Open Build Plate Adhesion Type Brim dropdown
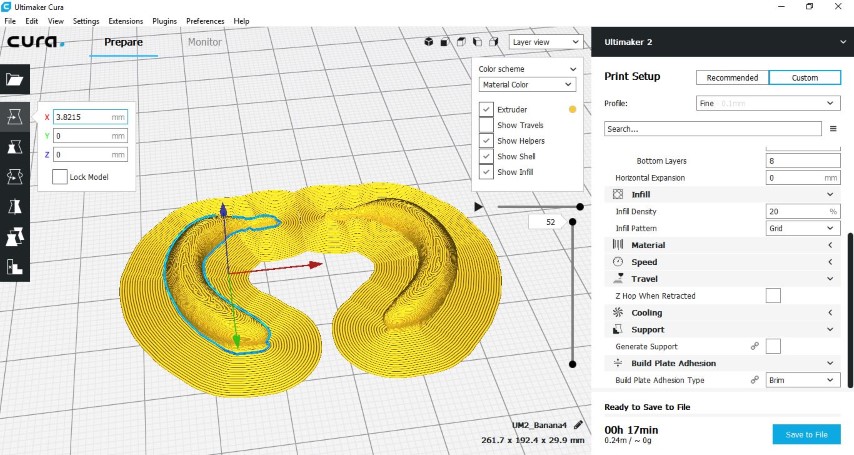This screenshot has width=854, height=455. tap(803, 380)
